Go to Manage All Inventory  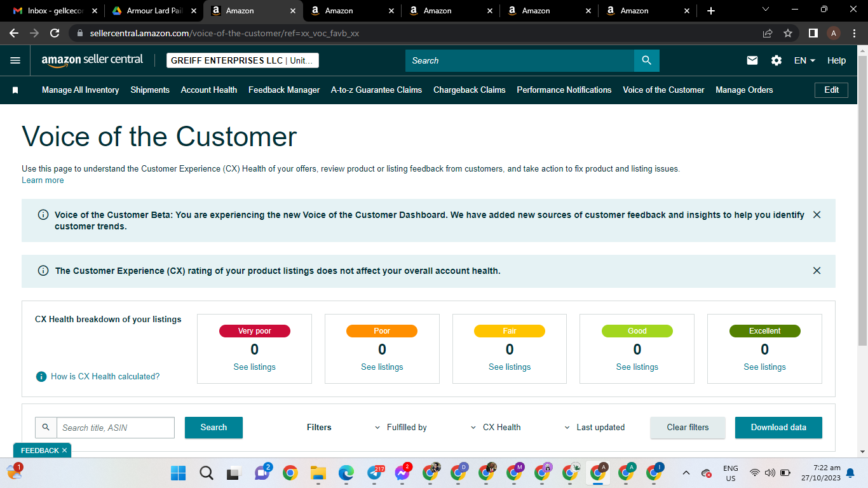point(81,90)
